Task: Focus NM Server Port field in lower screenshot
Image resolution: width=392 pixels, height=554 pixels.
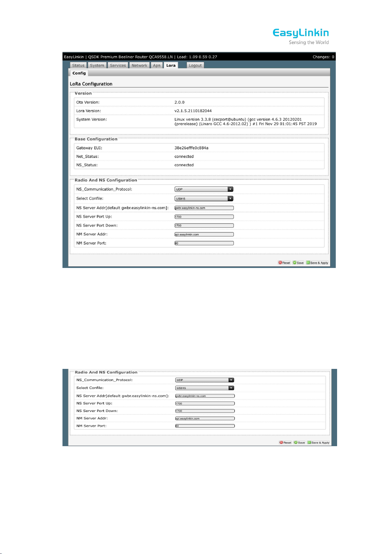Action: pyautogui.click(x=205, y=426)
